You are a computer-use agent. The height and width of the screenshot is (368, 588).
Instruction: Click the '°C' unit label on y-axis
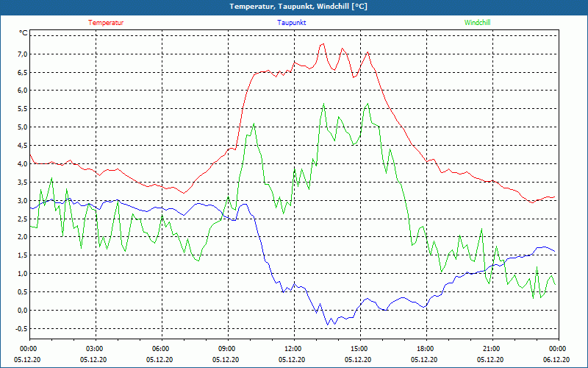(24, 33)
